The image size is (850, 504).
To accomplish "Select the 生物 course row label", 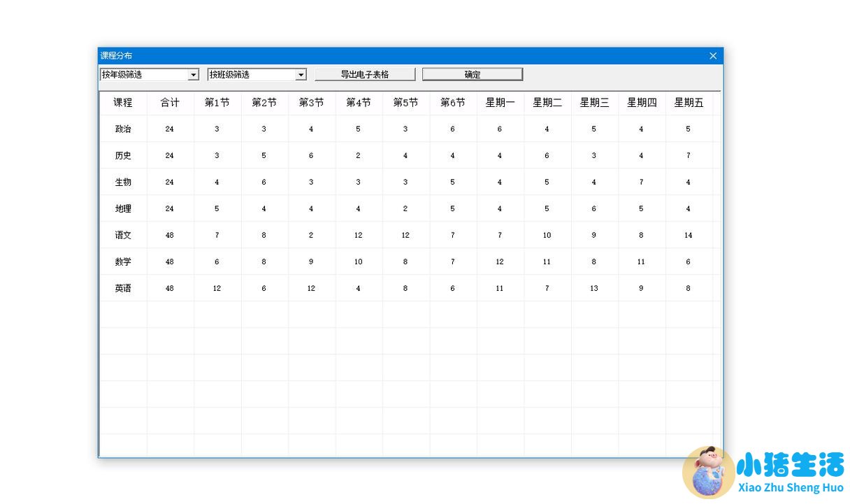I will pos(123,182).
